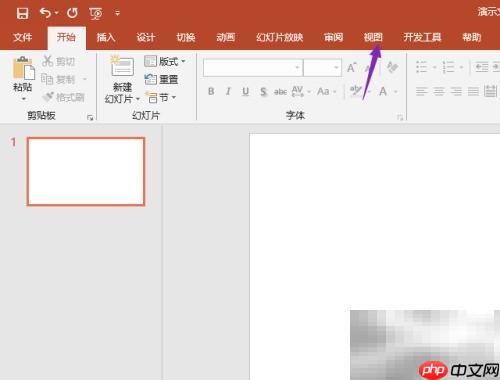Center text alignment icon
This screenshot has width=500, height=380.
439,91
